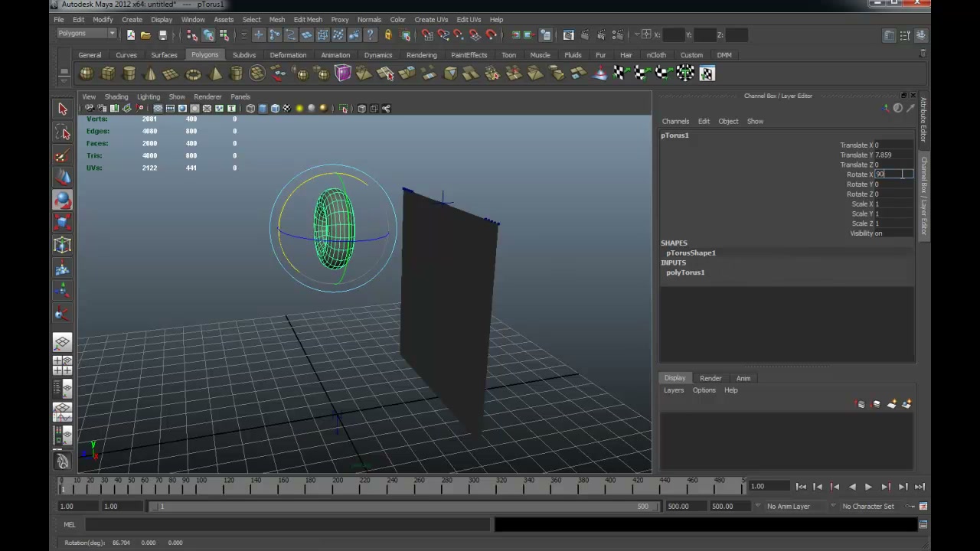Click the Rotate X value field
The image size is (980, 551).
pyautogui.click(x=894, y=174)
